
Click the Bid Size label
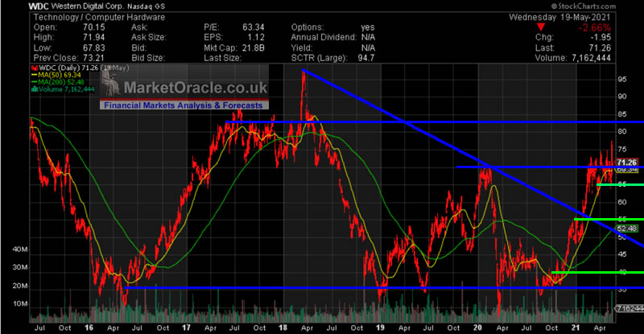(x=148, y=58)
